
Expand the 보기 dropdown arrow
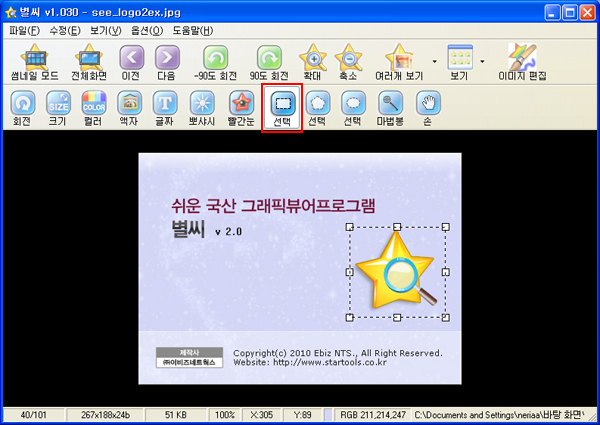pos(482,61)
